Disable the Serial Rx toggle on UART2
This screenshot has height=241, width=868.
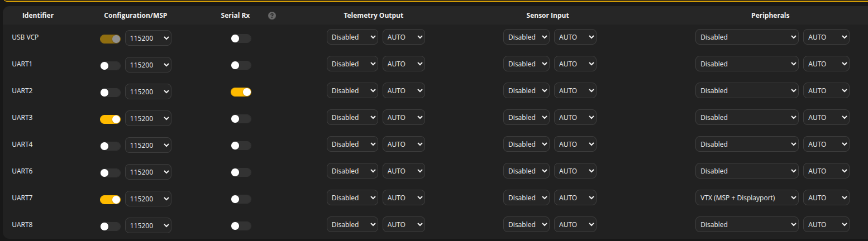(241, 93)
